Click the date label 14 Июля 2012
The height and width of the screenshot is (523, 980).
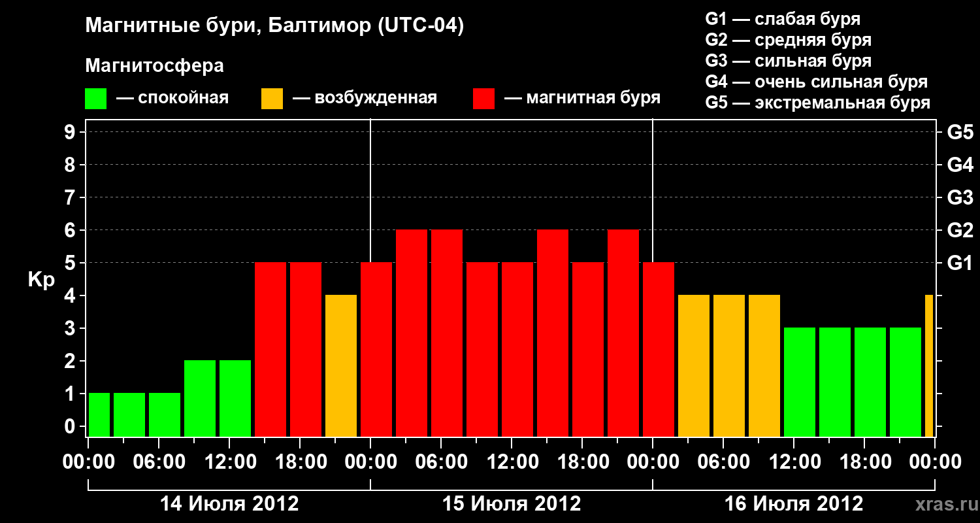pos(229,504)
